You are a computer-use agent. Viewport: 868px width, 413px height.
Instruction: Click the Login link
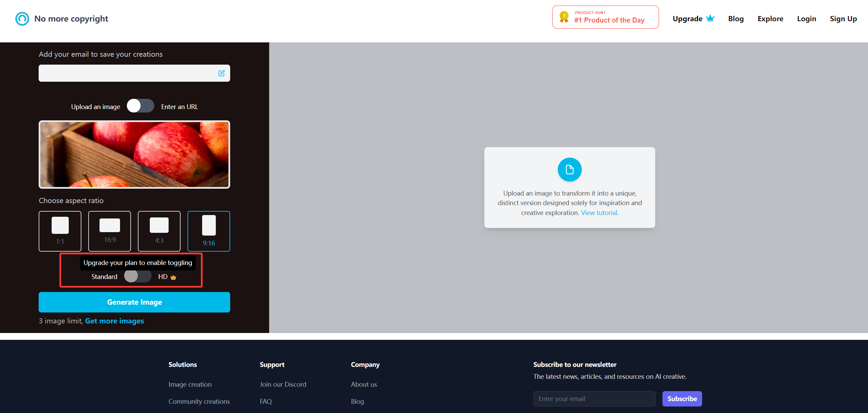click(806, 19)
